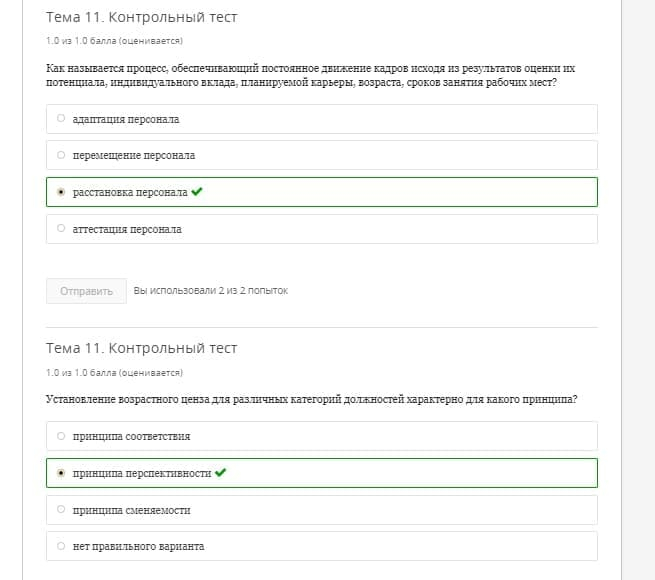
Task: Click the 'принципа сменяемости' answer label text
Action: (132, 510)
